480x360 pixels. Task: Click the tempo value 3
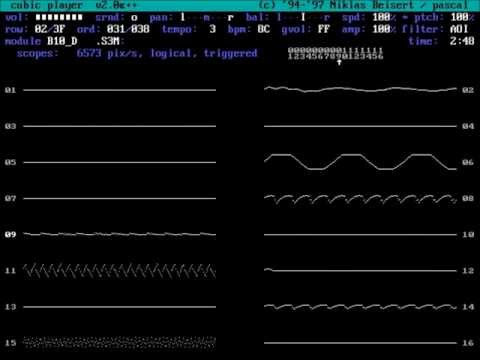tap(213, 29)
